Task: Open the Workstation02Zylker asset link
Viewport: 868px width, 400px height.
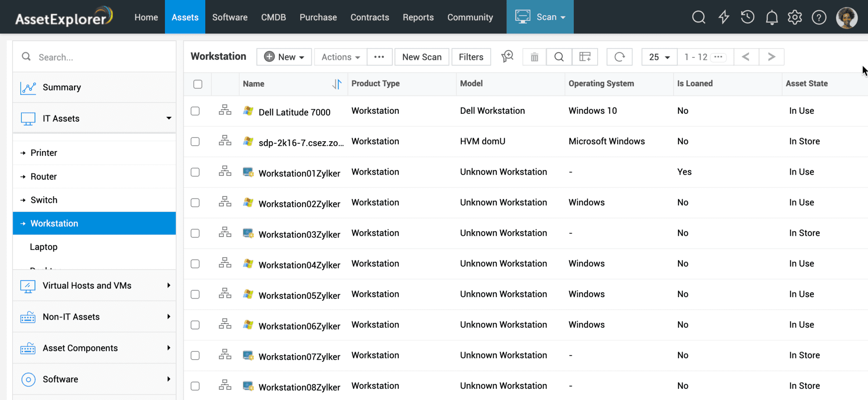Action: click(x=299, y=204)
